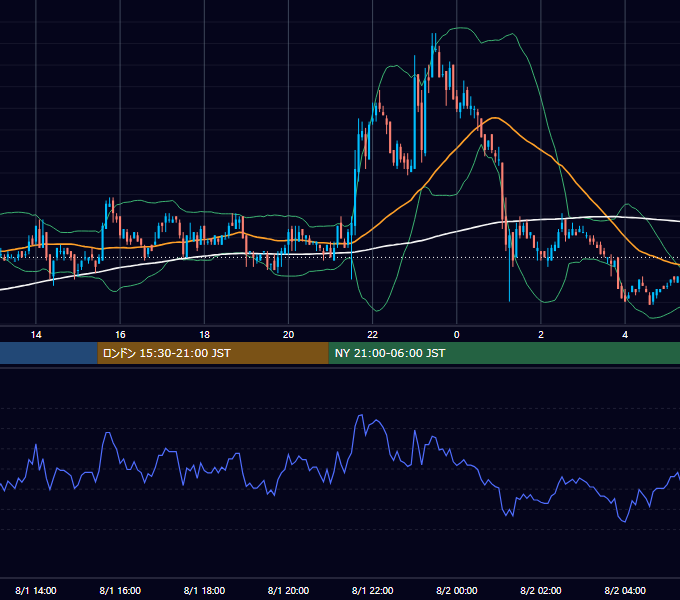Click the 18 hour label on price chart
680x600 pixels.
204,335
